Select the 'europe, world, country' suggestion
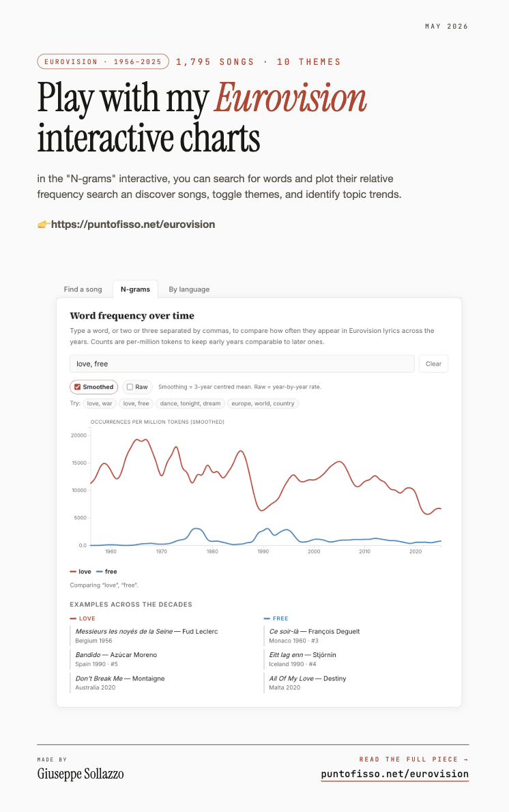The image size is (509, 812). (x=263, y=403)
